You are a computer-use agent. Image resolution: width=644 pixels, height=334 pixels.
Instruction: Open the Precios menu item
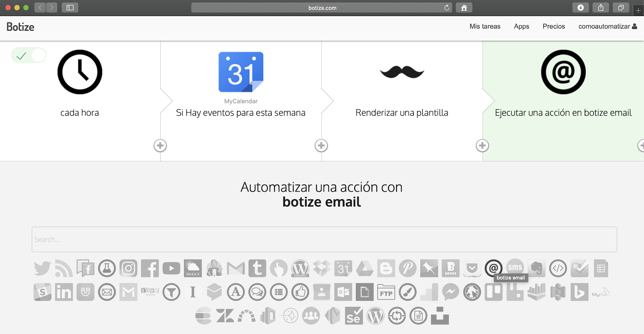click(x=554, y=27)
